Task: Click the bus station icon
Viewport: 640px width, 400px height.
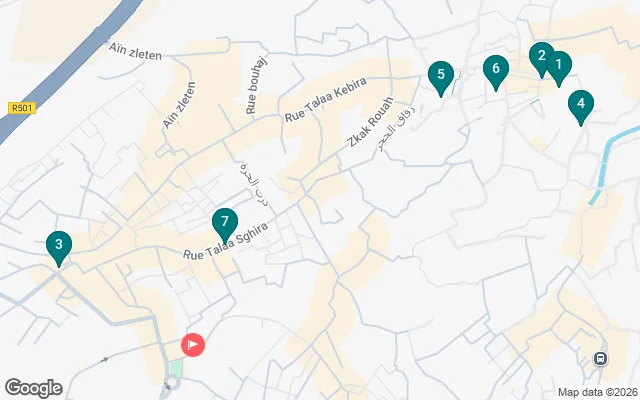Action: [x=600, y=359]
